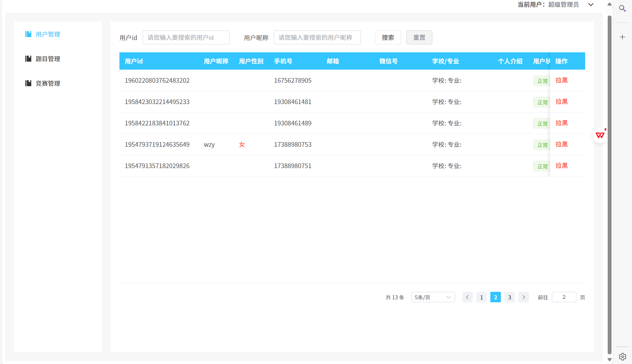Click 拉黑 for phone 16756278905 row
The height and width of the screenshot is (364, 632).
coord(561,80)
